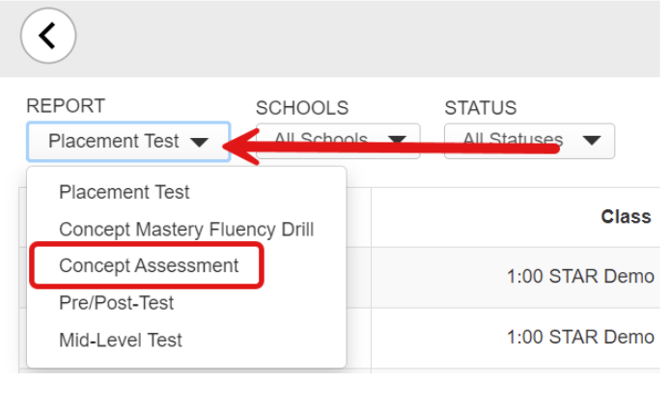Click the STATUS label
The width and height of the screenshot is (670, 409).
[x=480, y=108]
